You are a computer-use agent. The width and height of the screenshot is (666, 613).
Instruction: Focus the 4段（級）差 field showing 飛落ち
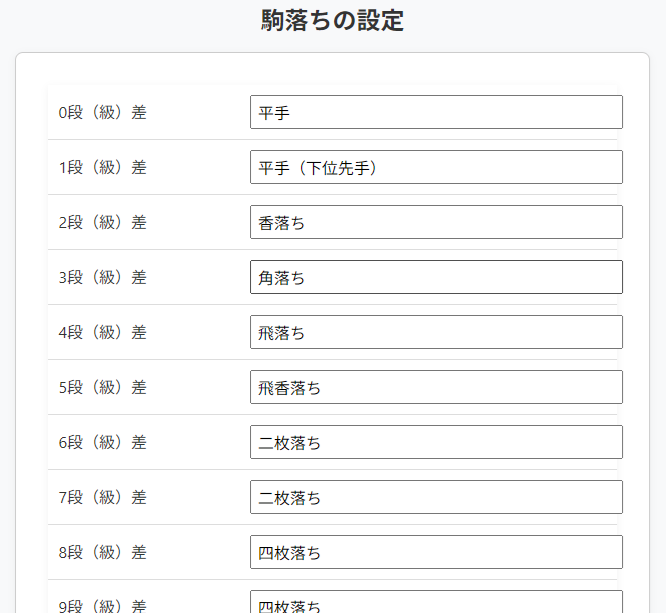pos(436,332)
